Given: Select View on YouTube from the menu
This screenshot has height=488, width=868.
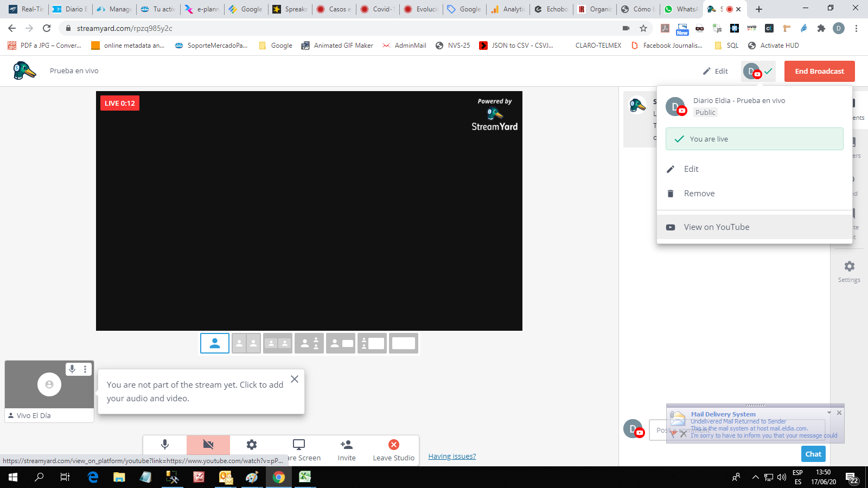Looking at the screenshot, I should click(716, 227).
